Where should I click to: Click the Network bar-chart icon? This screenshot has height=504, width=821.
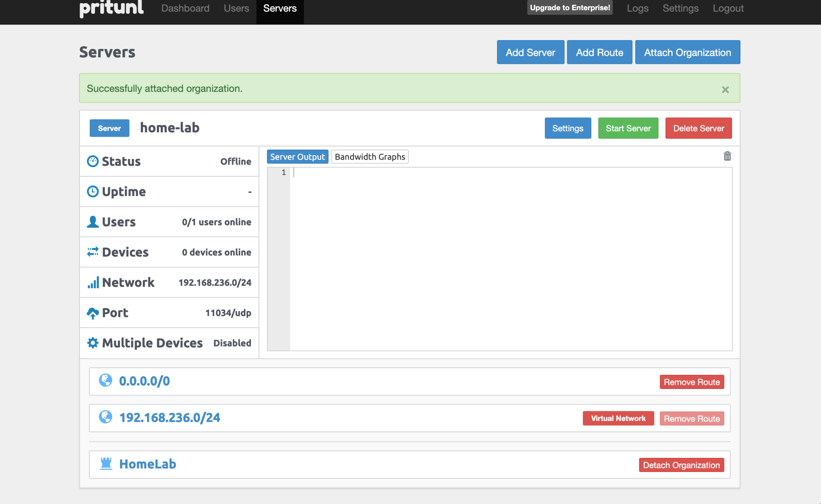(93, 282)
